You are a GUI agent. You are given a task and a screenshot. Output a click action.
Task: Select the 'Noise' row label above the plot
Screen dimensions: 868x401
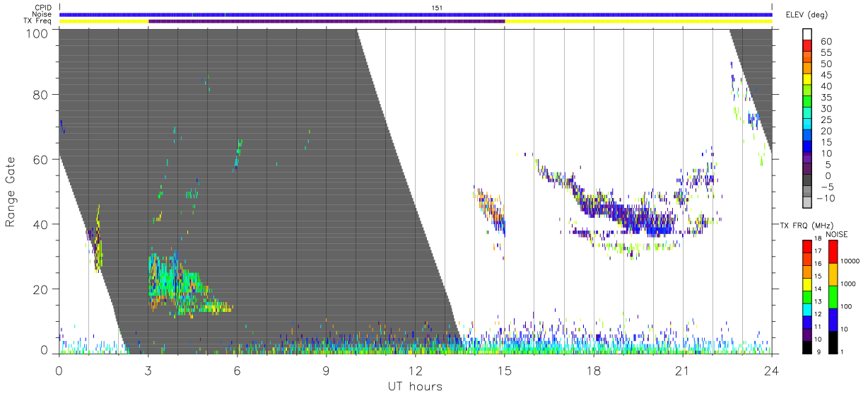42,14
